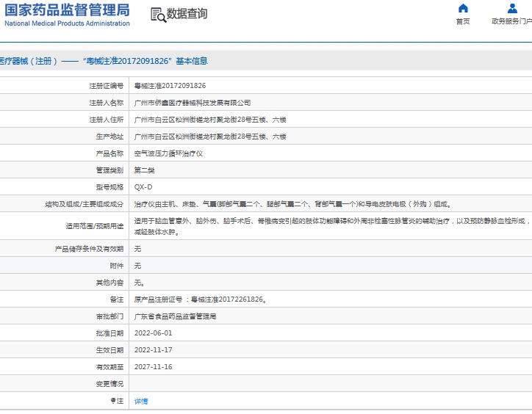Click the 政务服务门户 text label

click(511, 21)
